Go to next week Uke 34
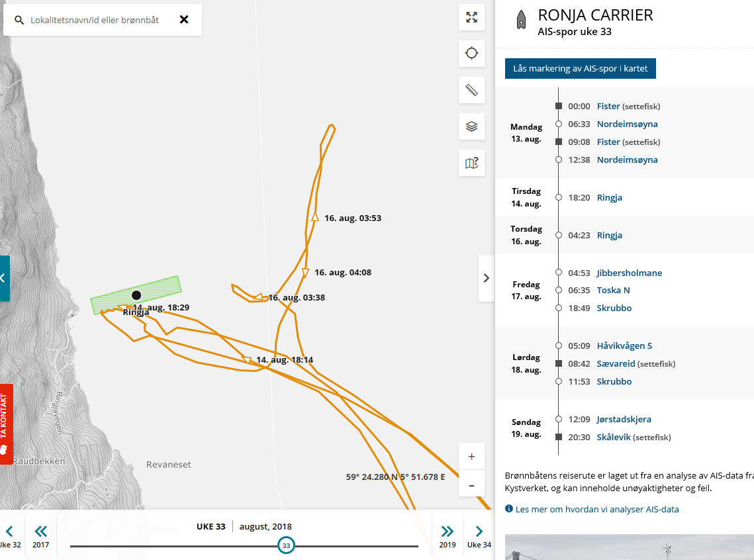Screen dimensions: 754x560 (479, 535)
